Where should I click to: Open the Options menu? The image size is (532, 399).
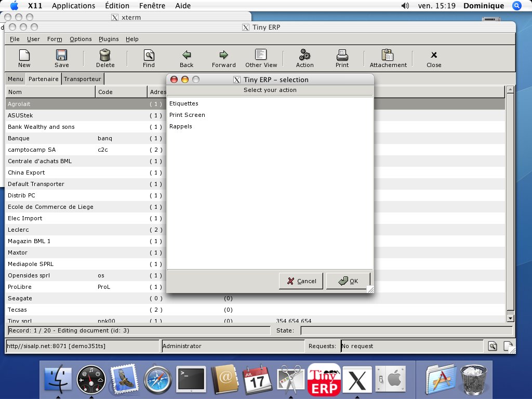tap(81, 39)
